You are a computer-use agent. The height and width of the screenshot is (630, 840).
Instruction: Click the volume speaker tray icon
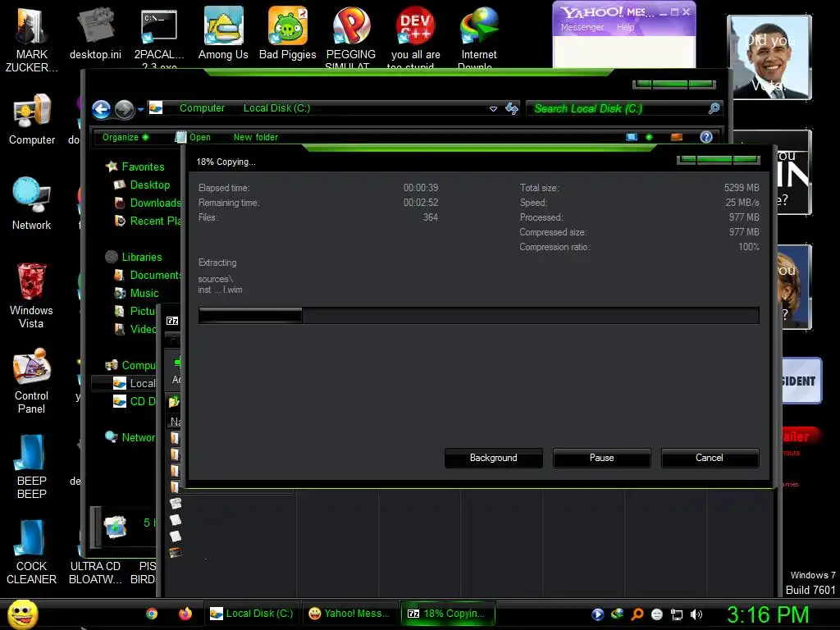[696, 614]
